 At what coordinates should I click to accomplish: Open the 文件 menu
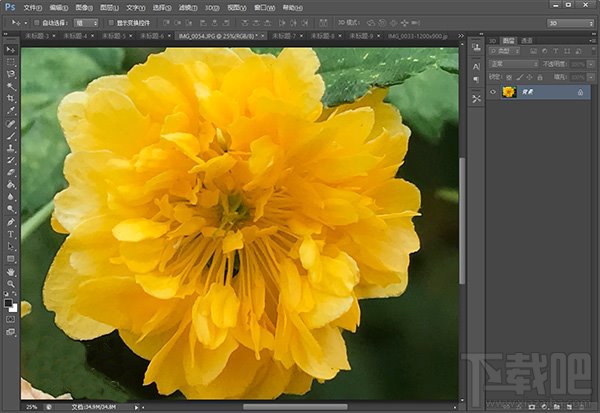(33, 5)
